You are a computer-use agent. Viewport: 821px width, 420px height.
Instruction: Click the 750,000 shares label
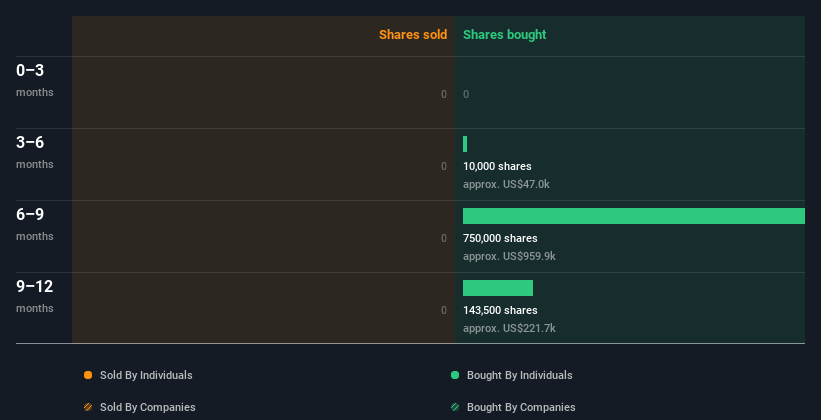(500, 238)
